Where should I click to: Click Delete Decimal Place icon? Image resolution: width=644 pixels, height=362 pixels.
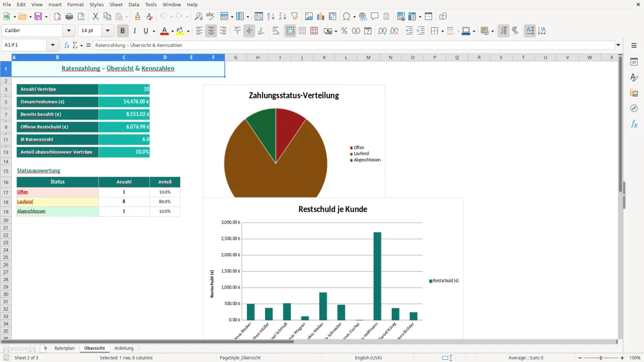[x=394, y=31]
